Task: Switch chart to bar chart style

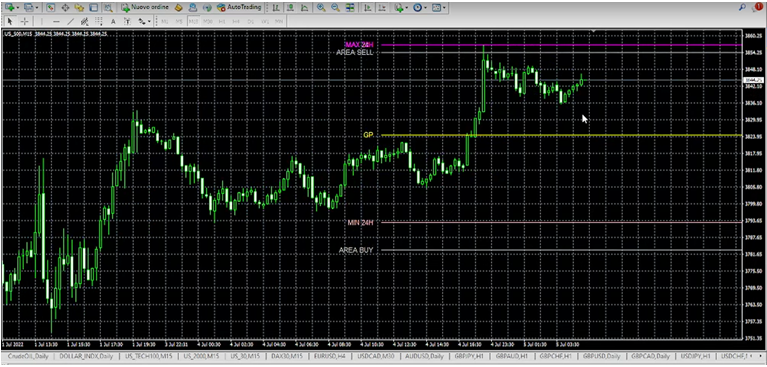Action: (276, 8)
